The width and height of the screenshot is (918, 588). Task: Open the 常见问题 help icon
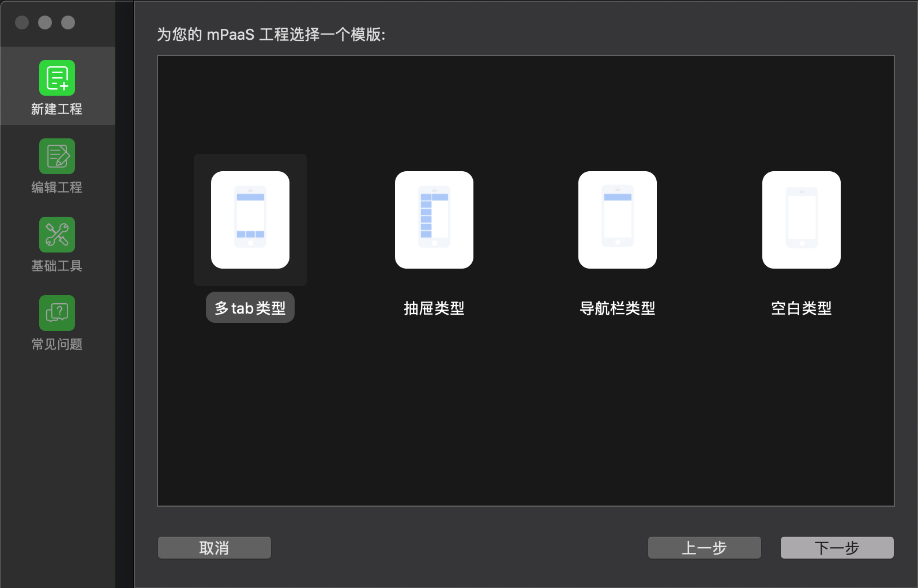(x=57, y=313)
